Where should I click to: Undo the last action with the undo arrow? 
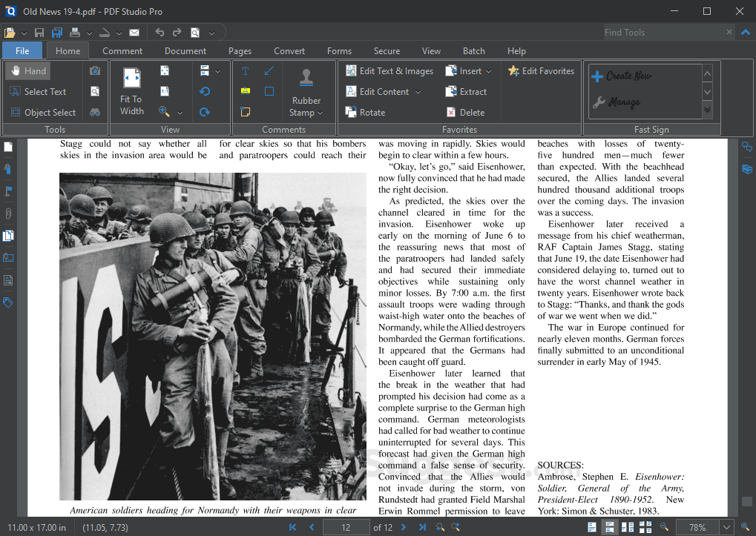click(158, 32)
